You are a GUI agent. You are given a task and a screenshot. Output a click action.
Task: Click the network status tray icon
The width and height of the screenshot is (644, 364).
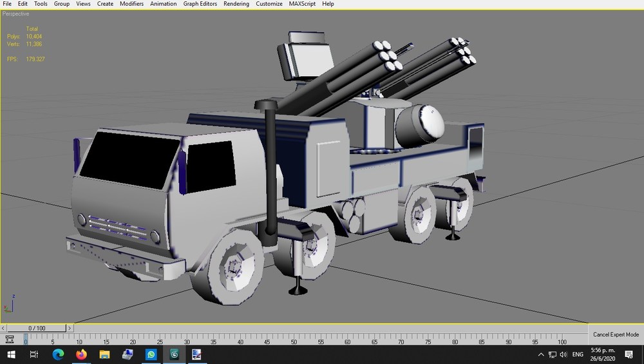553,354
